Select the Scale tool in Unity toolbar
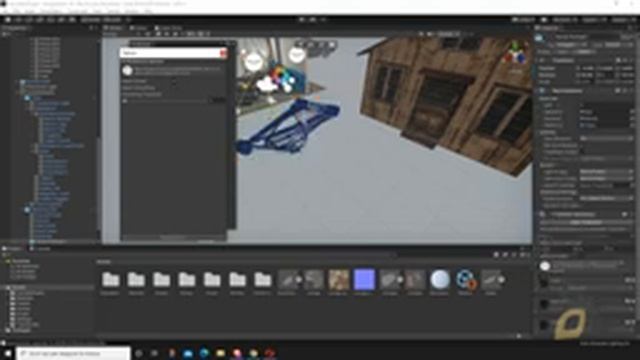 click(x=40, y=20)
